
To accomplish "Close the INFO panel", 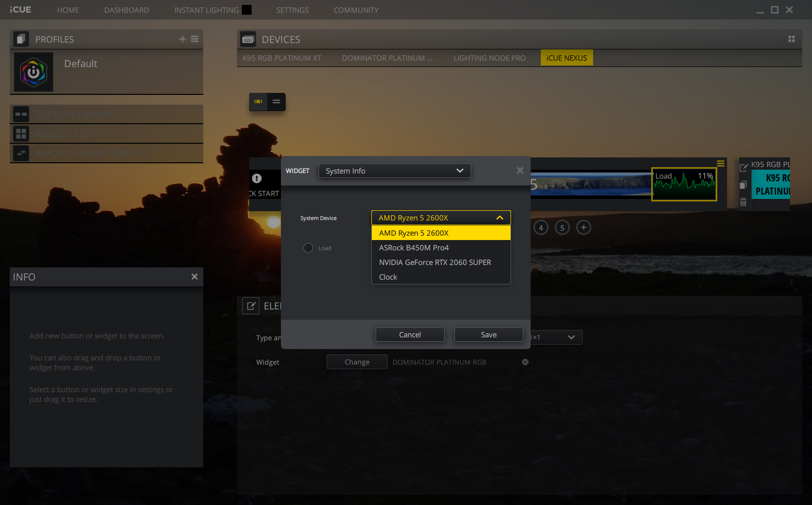I will [194, 277].
